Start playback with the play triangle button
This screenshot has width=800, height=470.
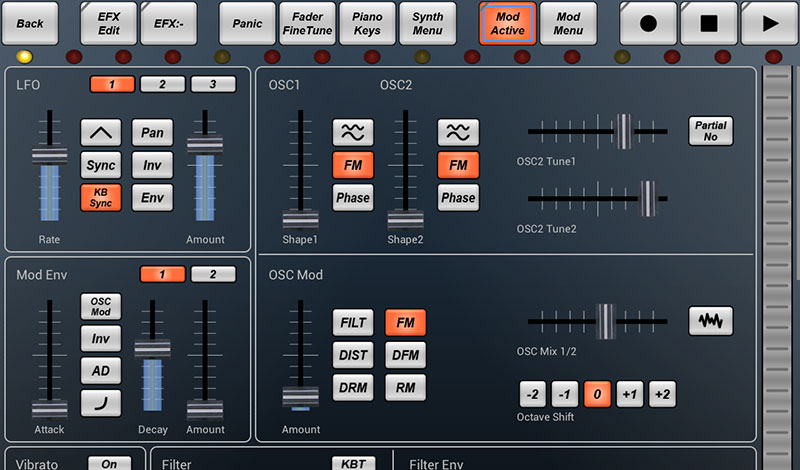pyautogui.click(x=769, y=23)
